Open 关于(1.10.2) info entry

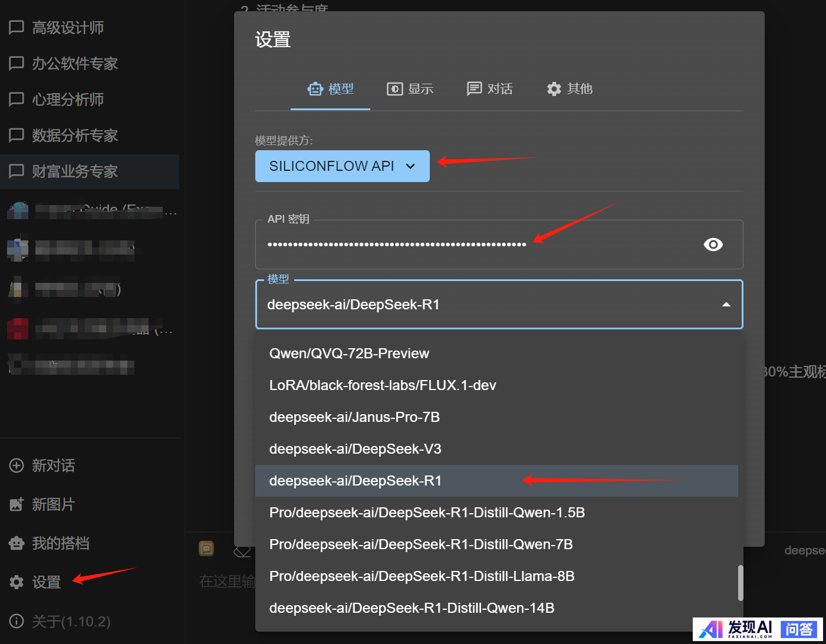pyautogui.click(x=90, y=621)
